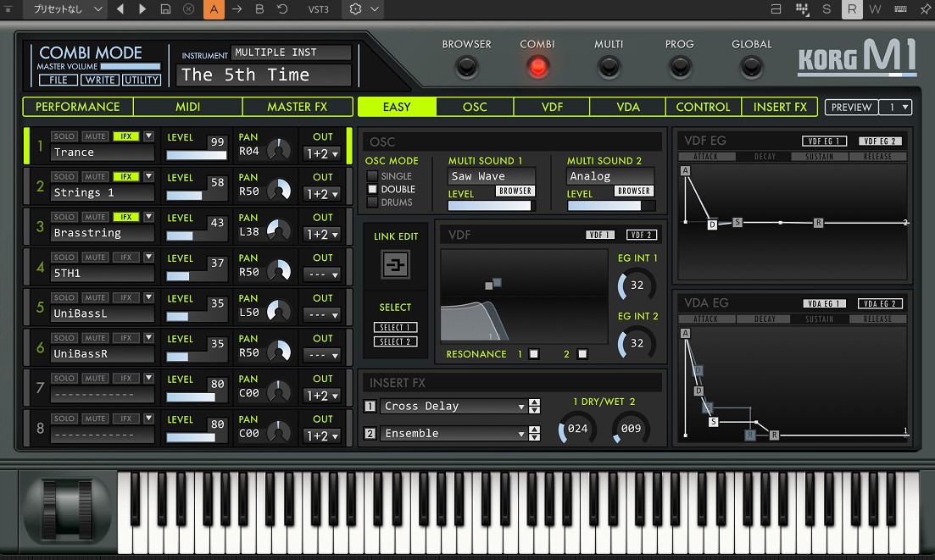Select the COMBI mode red button
Screen dimensions: 935x560
(x=537, y=67)
